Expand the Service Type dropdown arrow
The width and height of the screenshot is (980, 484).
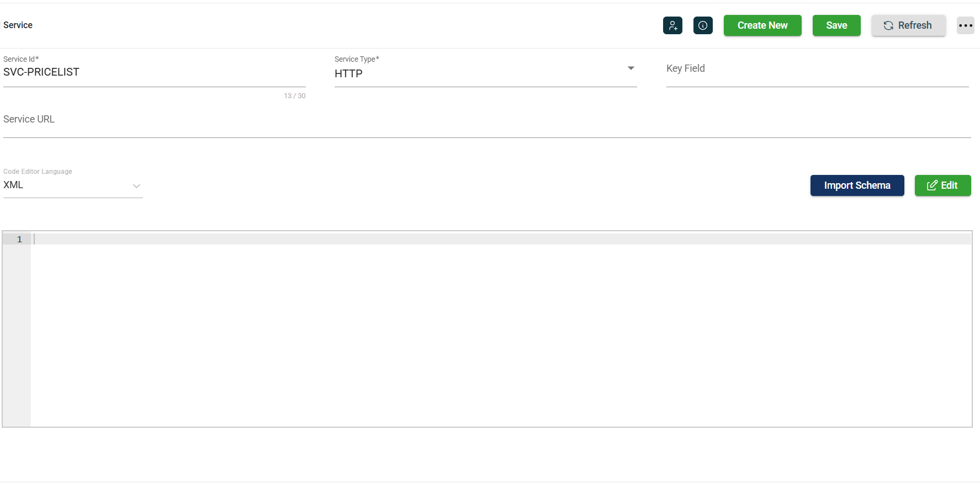pyautogui.click(x=631, y=68)
